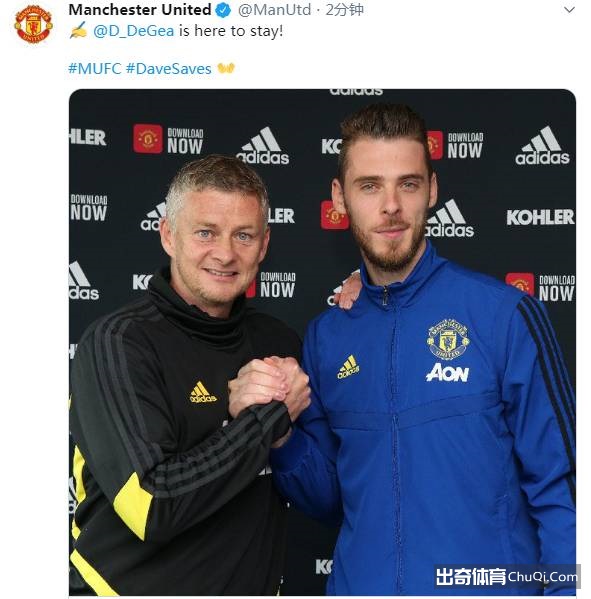The image size is (591, 599).
Task: Click the club crest on the blue jacket
Action: pos(448,339)
